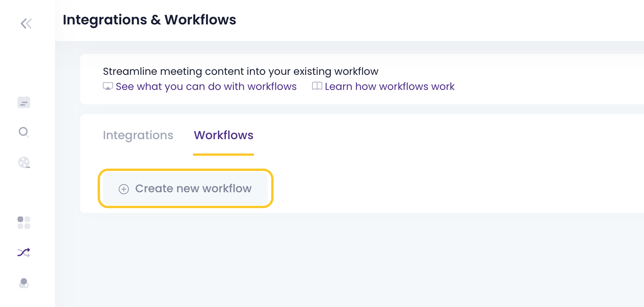The height and width of the screenshot is (307, 644).
Task: Select the Workflows tab
Action: point(224,135)
